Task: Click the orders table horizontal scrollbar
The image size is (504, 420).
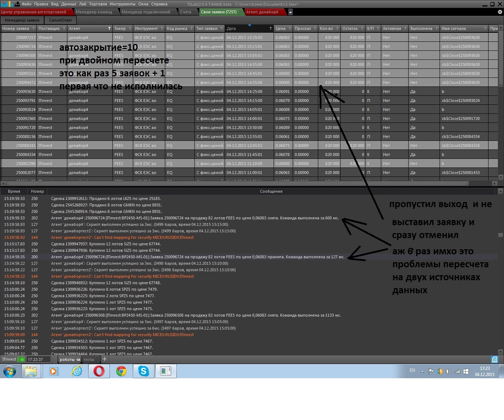Action: point(238,183)
